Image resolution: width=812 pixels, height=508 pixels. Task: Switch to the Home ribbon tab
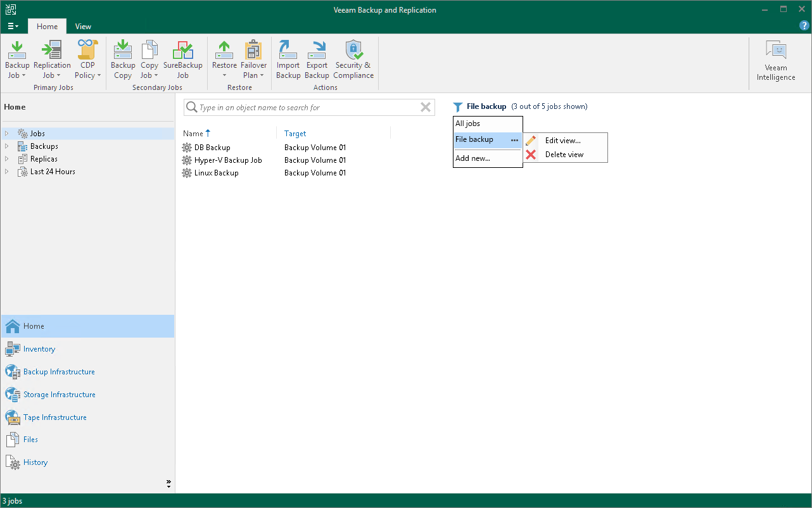[x=47, y=27]
